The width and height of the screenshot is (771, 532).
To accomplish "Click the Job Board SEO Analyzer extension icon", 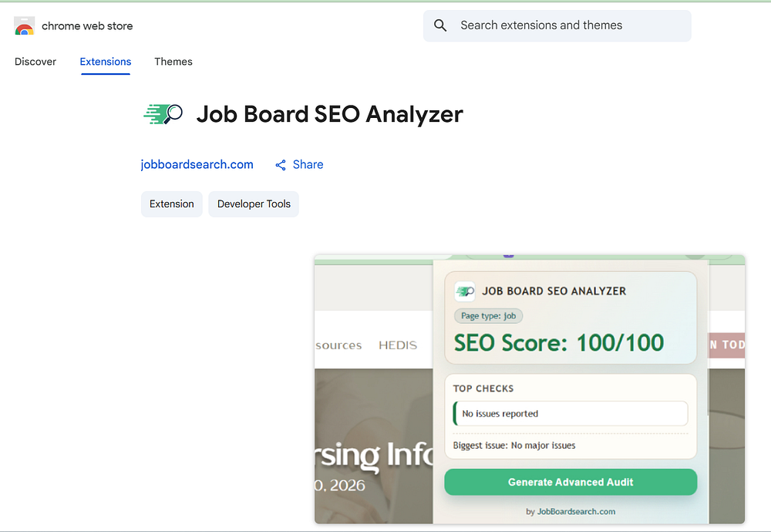I will [163, 114].
